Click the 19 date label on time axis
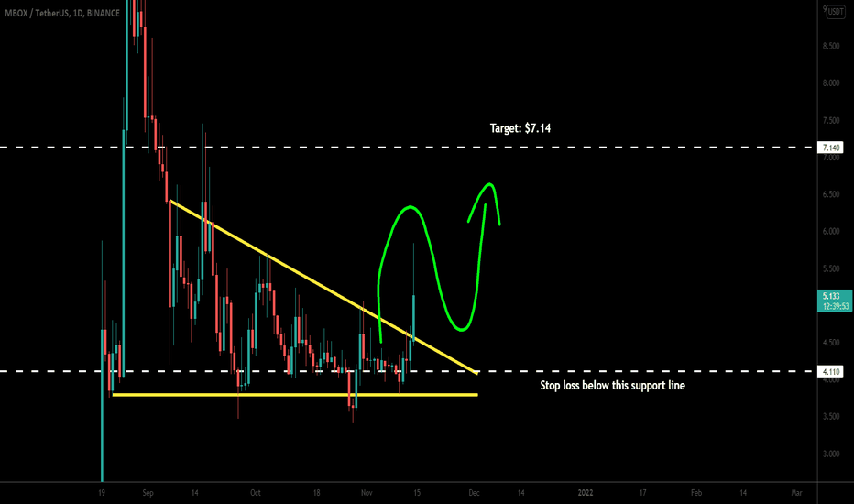The width and height of the screenshot is (854, 504). [102, 493]
